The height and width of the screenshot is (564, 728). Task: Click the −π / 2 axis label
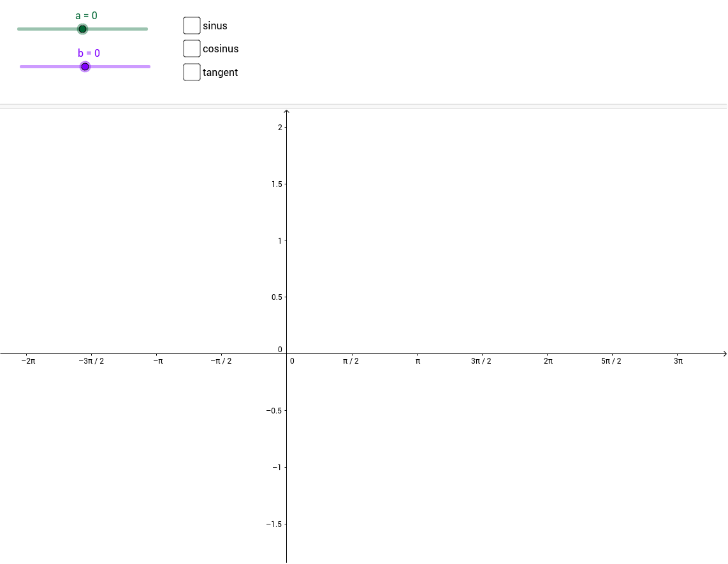pos(221,361)
